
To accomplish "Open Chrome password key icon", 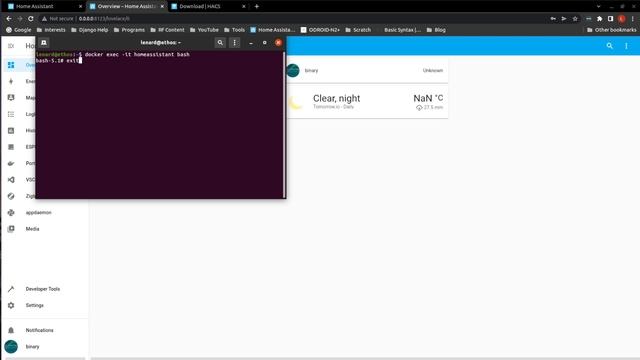I will (x=553, y=18).
